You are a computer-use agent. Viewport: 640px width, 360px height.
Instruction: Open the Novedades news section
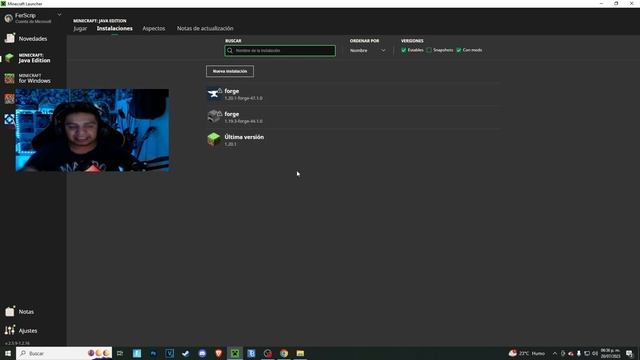coord(27,39)
